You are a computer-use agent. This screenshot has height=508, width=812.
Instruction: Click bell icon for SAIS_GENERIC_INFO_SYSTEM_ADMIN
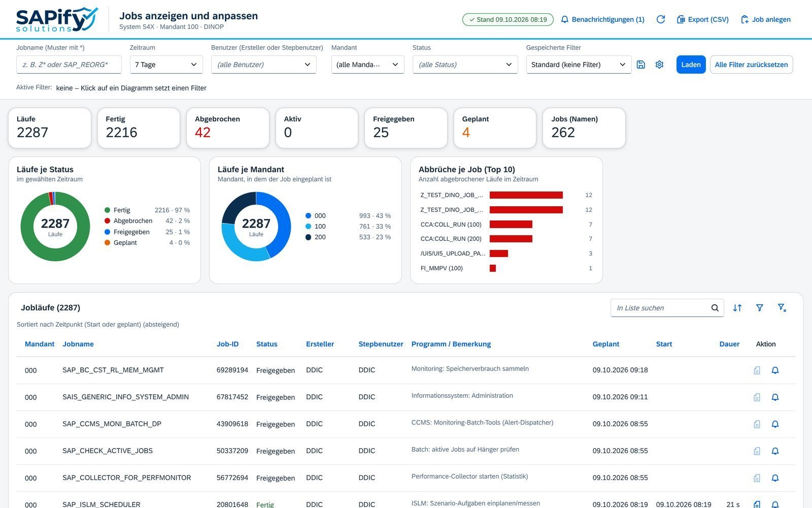click(x=775, y=397)
